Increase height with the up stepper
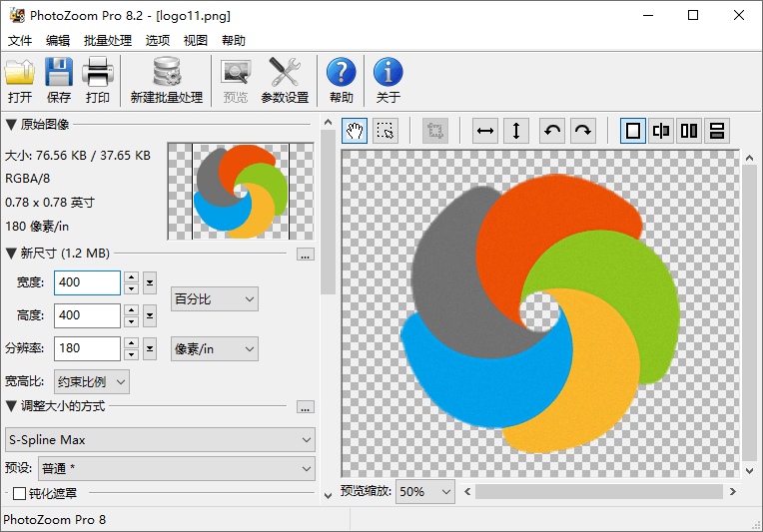 (x=132, y=310)
